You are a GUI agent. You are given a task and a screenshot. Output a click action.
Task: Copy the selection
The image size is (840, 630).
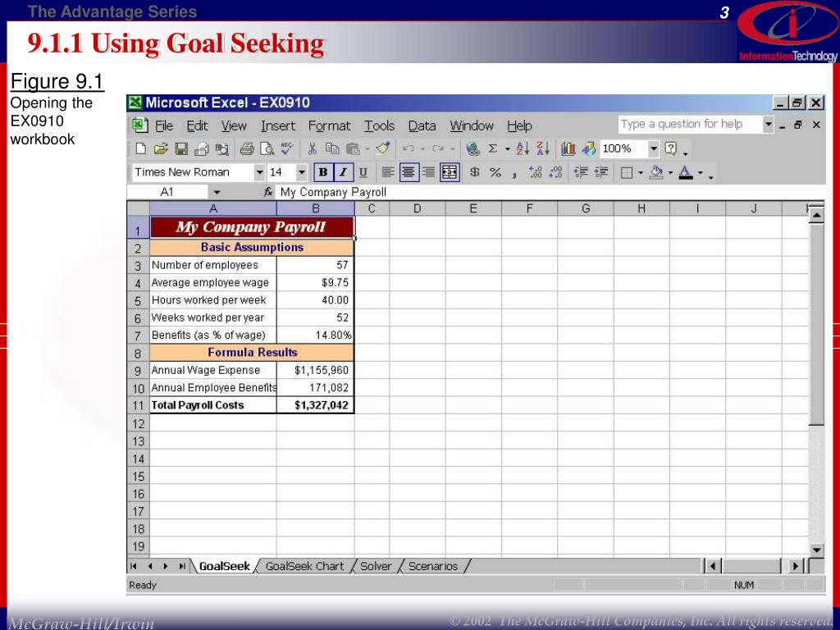click(333, 149)
